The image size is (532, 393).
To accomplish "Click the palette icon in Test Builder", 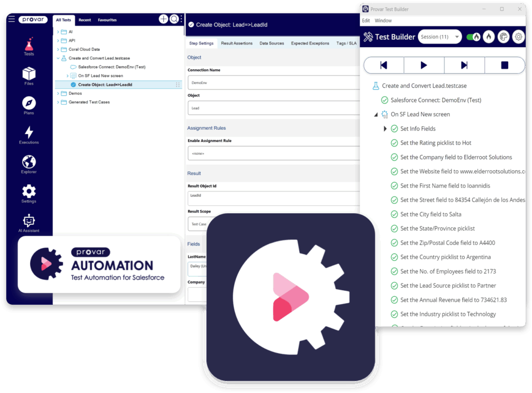I will (503, 36).
